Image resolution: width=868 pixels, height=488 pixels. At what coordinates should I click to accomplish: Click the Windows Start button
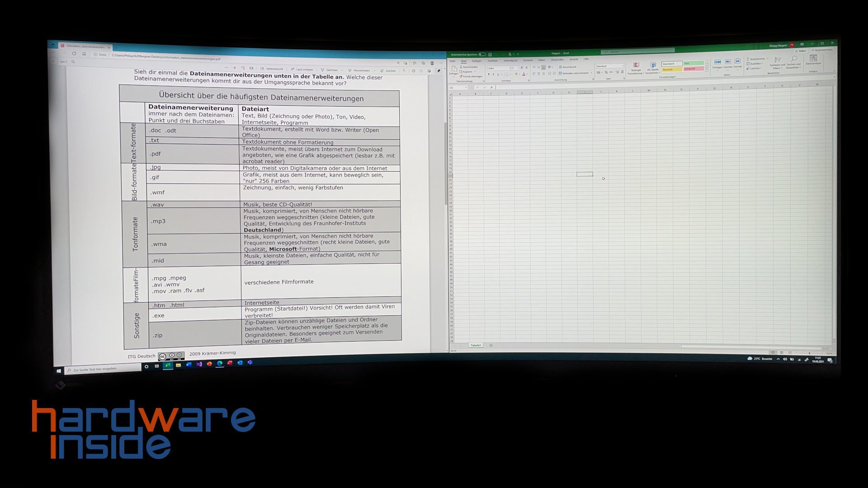point(59,371)
